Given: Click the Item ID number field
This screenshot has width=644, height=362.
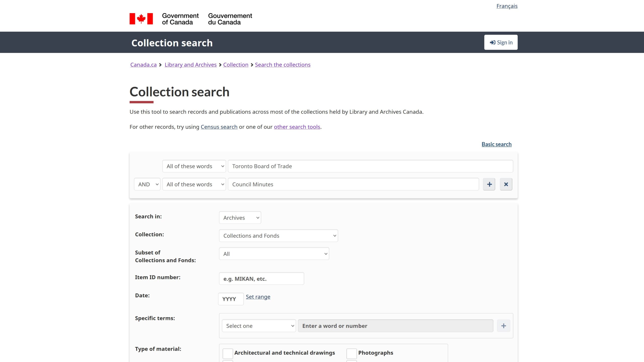Looking at the screenshot, I should tap(261, 279).
